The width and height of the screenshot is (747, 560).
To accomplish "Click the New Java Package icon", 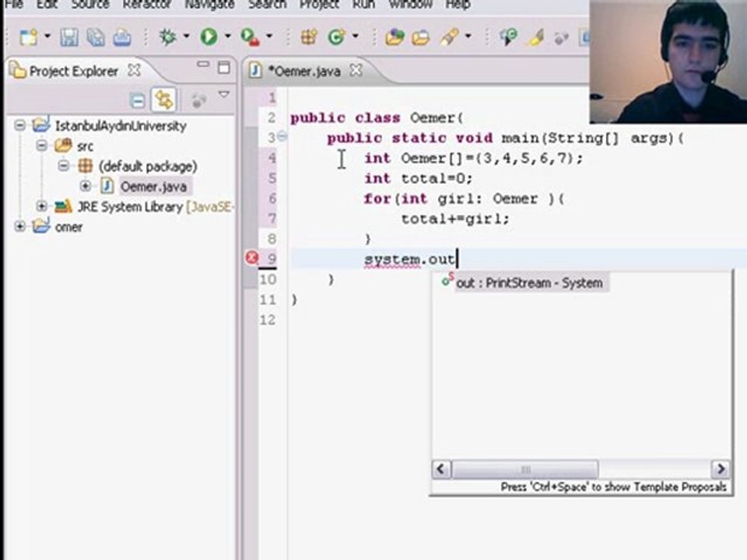I will click(x=309, y=37).
